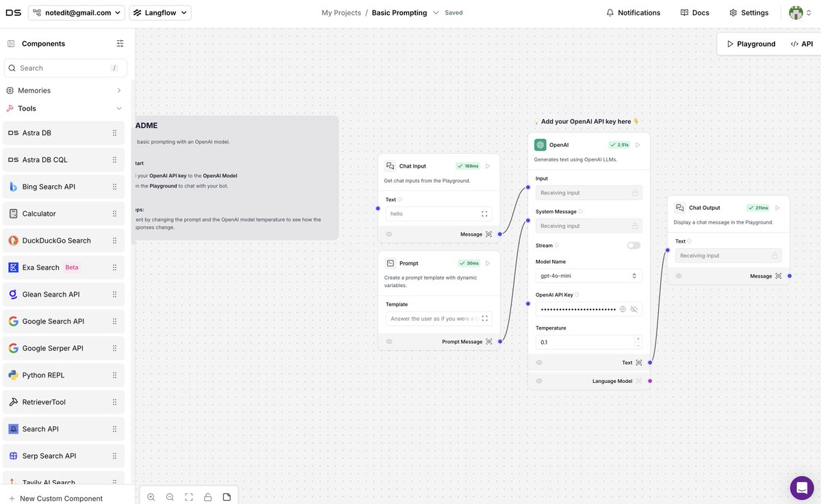Click the Astra DB drag handle
The width and height of the screenshot is (821, 504).
point(114,133)
